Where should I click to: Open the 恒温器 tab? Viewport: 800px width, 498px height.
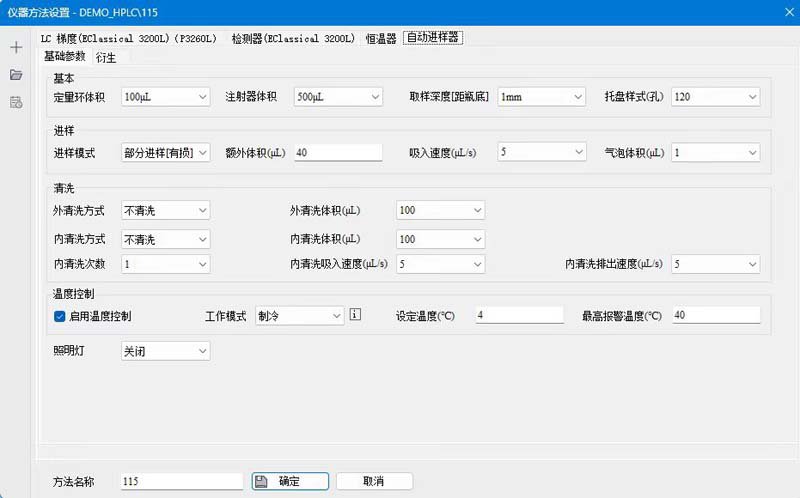click(381, 38)
